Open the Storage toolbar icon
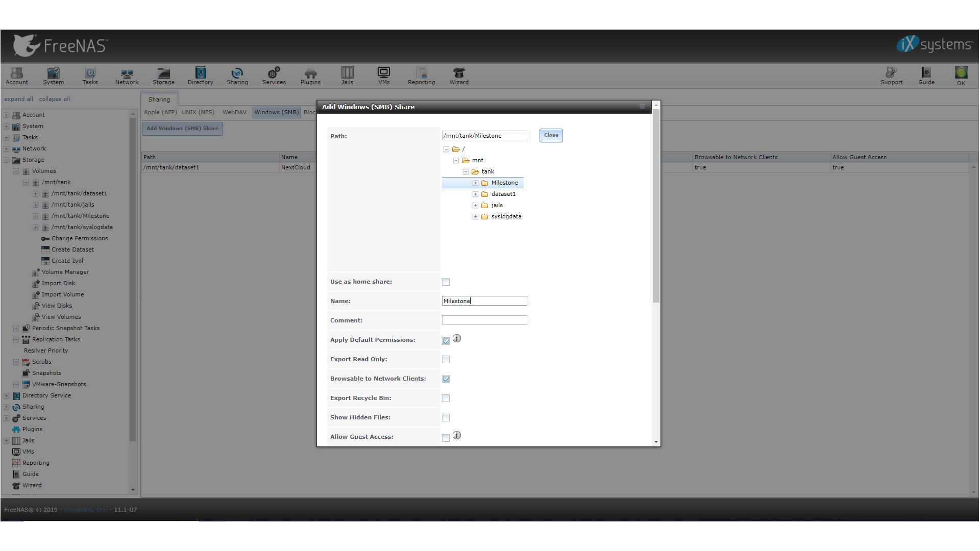Viewport: 980px width, 551px height. (x=163, y=76)
